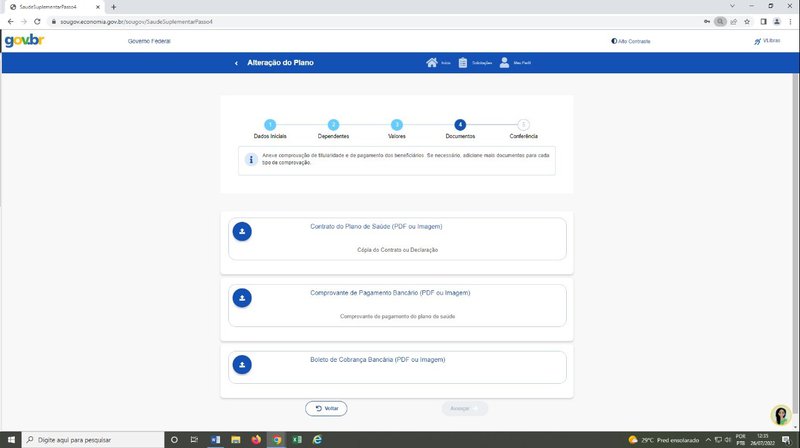Viewport: 800px width, 448px height.
Task: Go to step 2 Dependentes
Action: [x=333, y=125]
